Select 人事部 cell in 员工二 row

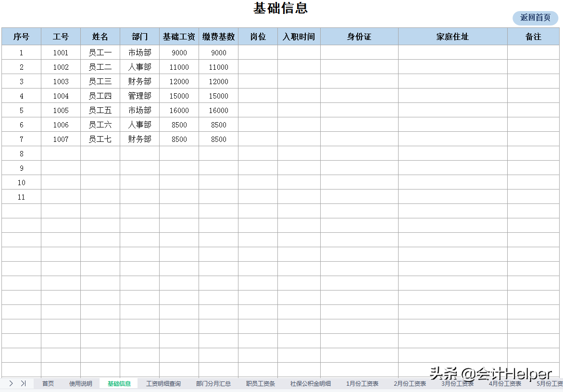(x=140, y=67)
